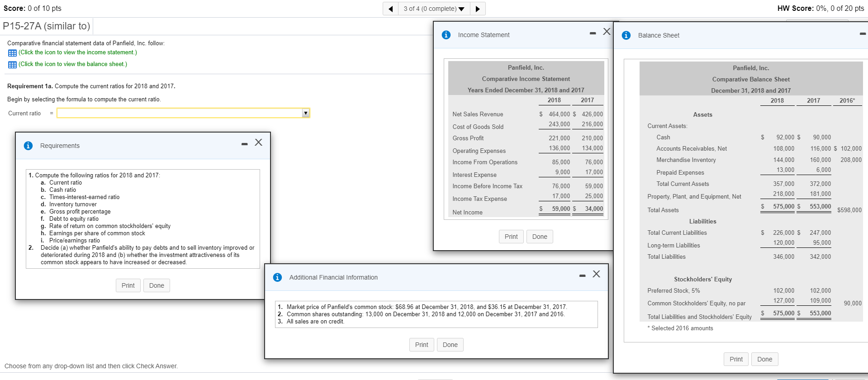This screenshot has height=380, width=868.
Task: Click Done in the Requirements window
Action: (x=157, y=285)
